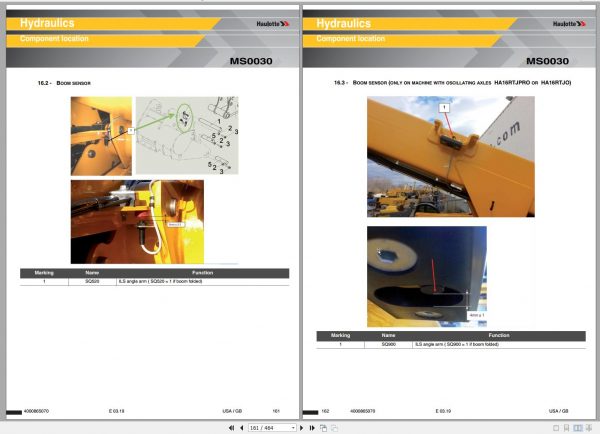The image size is (600, 434).
Task: Go to the previous page arrow
Action: 241,428
